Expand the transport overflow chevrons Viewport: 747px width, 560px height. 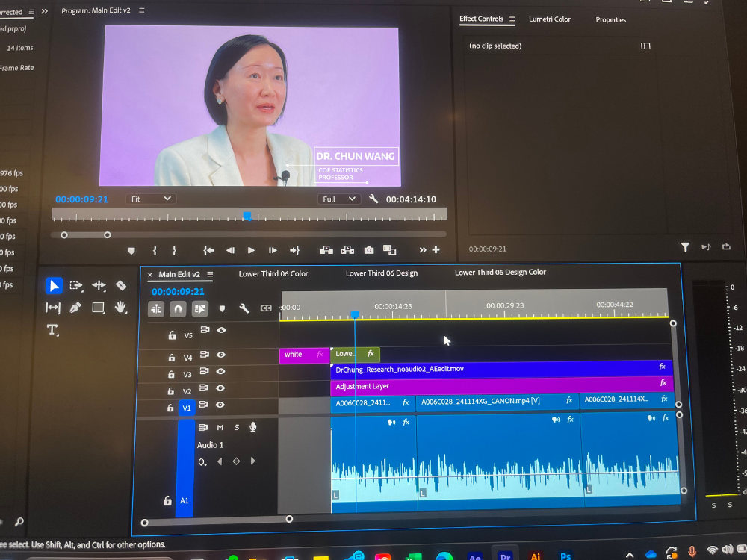tap(423, 250)
